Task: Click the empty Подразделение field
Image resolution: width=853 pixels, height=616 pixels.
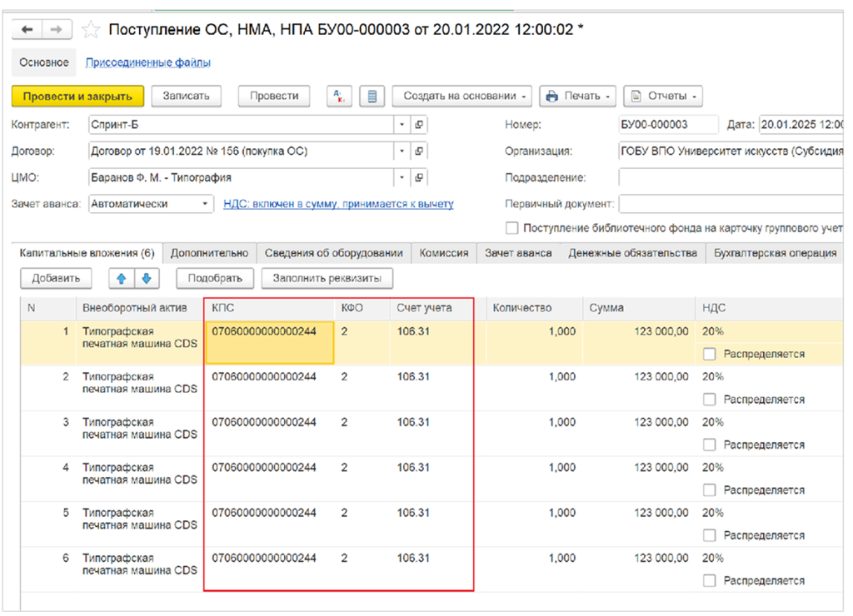Action: click(731, 177)
